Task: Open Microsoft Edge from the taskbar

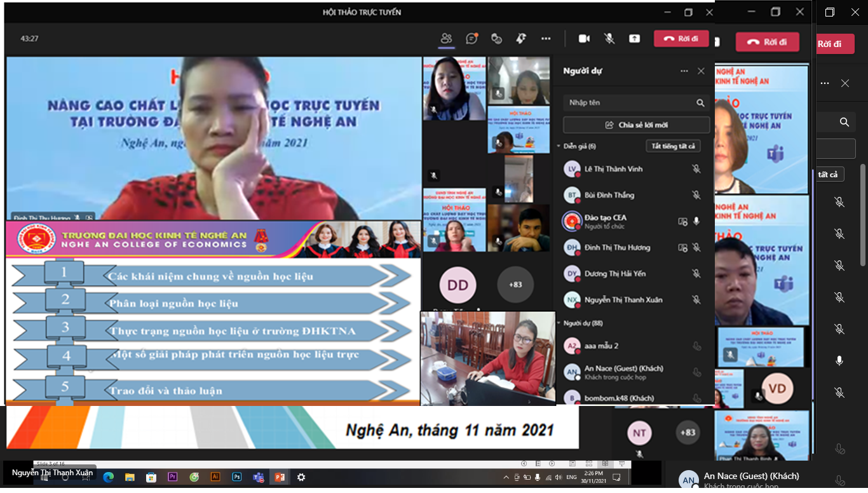Action: (x=109, y=477)
